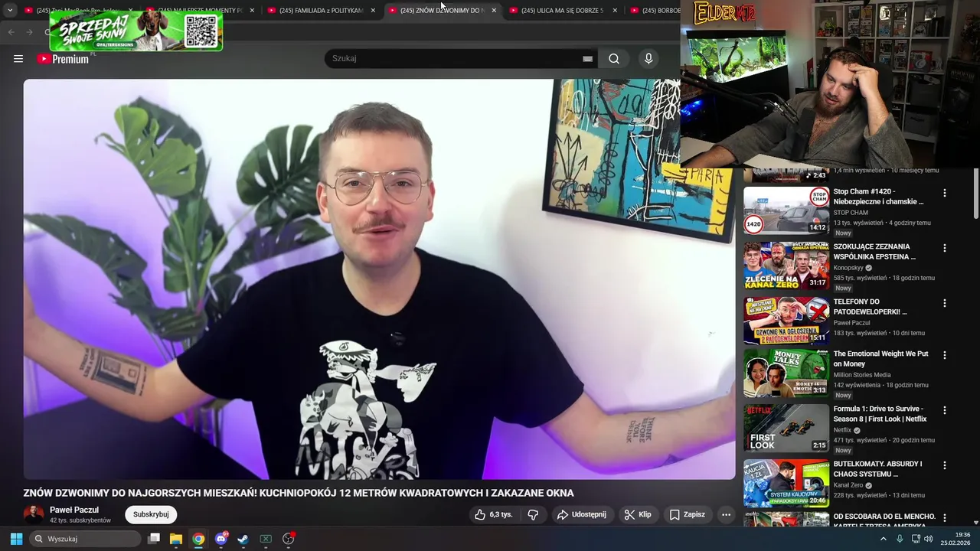Image resolution: width=980 pixels, height=551 pixels.
Task: Close the ZNÓW DZWONIMY tab
Action: [x=494, y=10]
